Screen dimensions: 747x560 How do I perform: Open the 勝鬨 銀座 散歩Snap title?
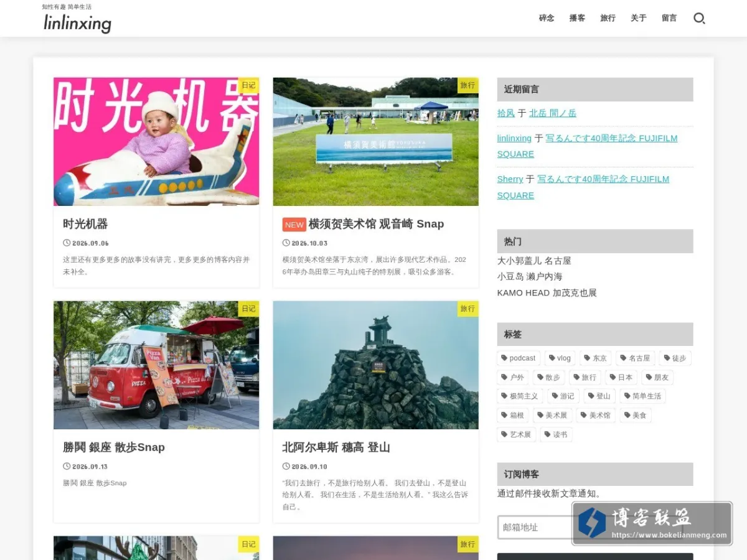[114, 447]
